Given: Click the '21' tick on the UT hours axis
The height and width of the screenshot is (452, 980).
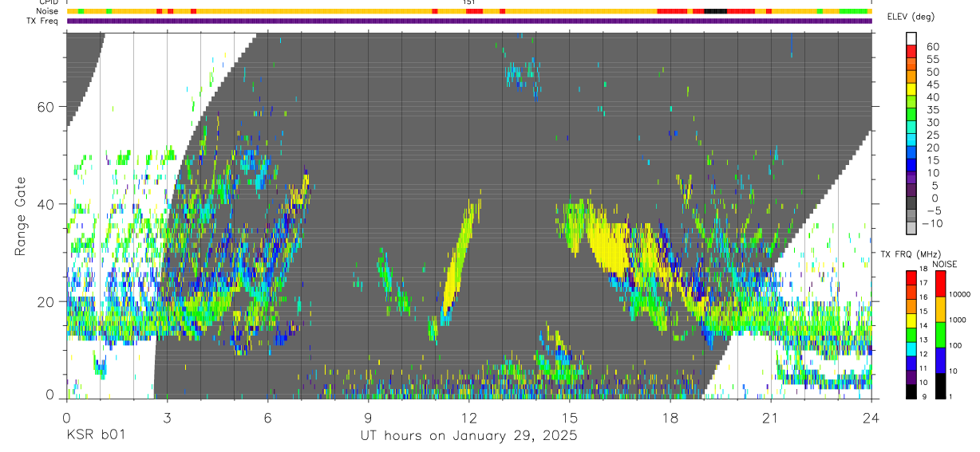Looking at the screenshot, I should pos(770,417).
